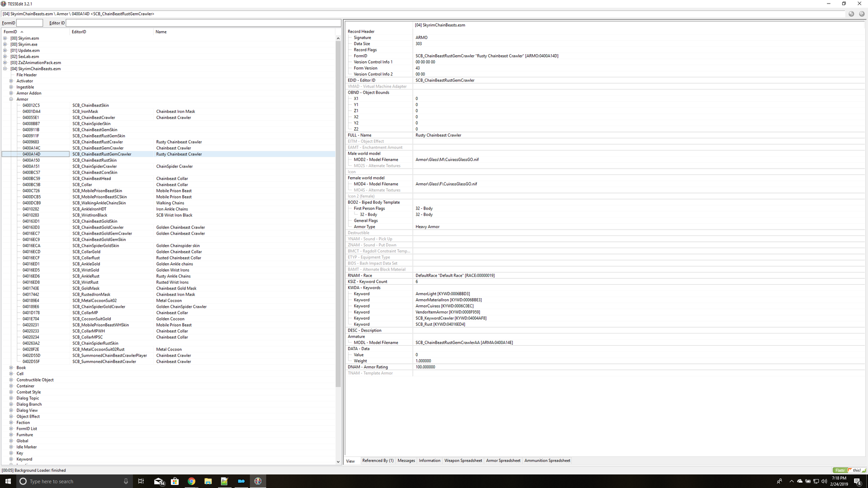This screenshot has width=868, height=488.
Task: Collapse the [04] SkyrimChainBeasts.esm node
Action: 5,69
